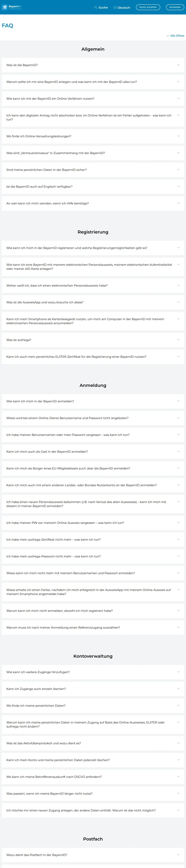Click the globe language icon next to Deutsch

coord(115,7)
